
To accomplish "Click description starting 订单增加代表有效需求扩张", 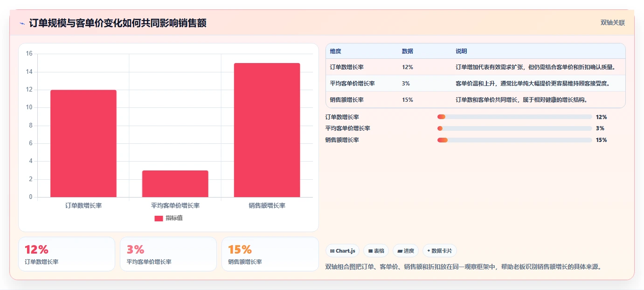I will [536, 67].
